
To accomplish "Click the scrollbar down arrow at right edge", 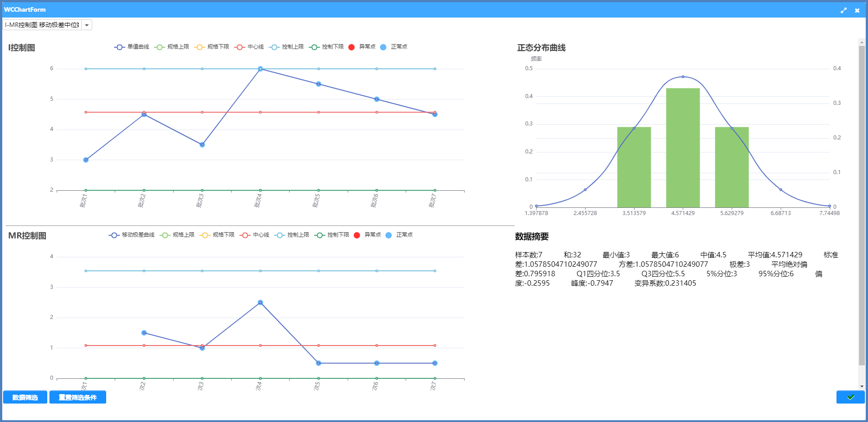I will click(x=862, y=386).
